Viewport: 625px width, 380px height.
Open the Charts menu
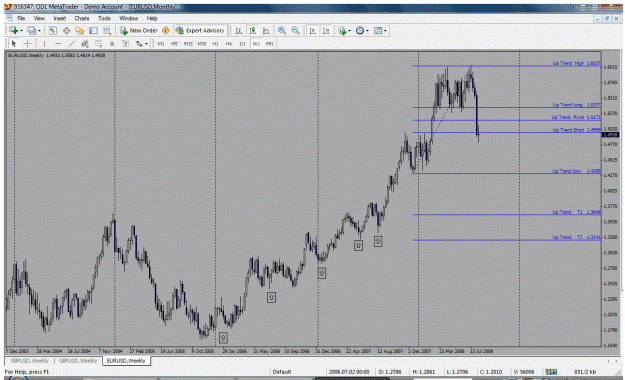(82, 18)
